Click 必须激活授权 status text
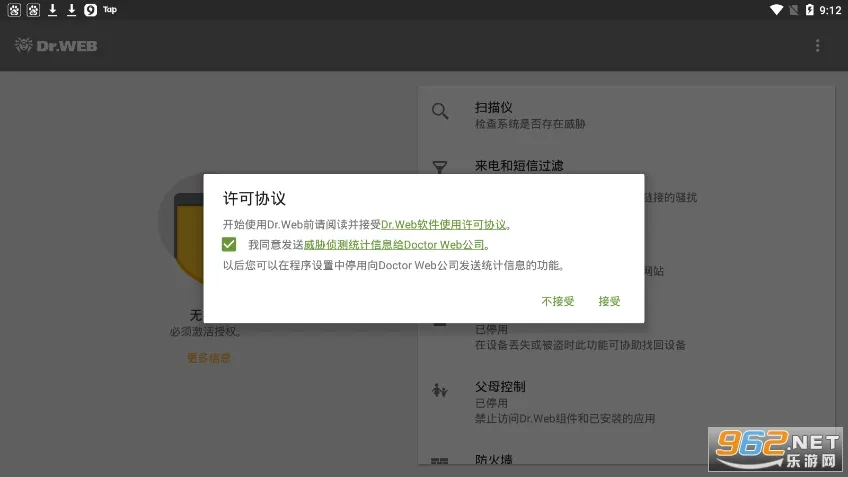This screenshot has height=477, width=848. (206, 332)
